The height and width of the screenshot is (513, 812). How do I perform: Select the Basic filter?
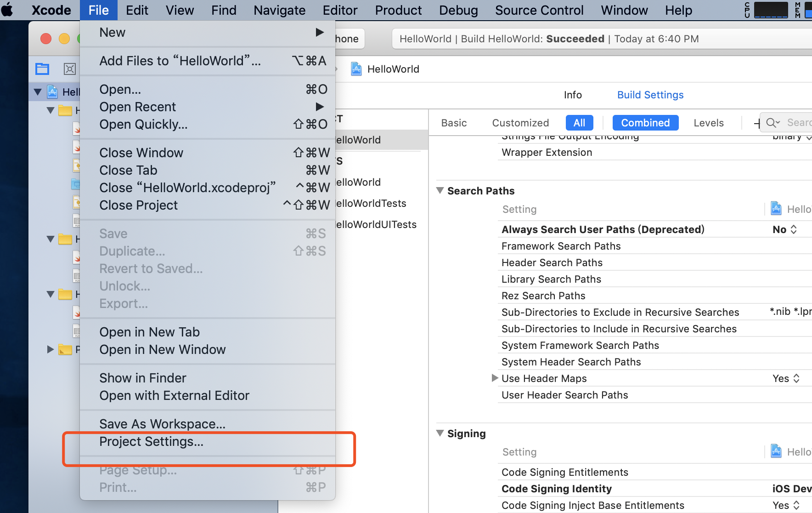pyautogui.click(x=454, y=123)
